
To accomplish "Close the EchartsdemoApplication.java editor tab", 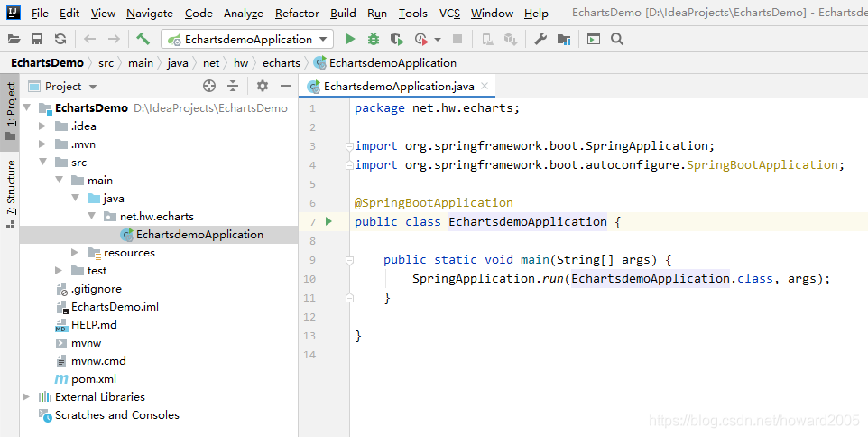I will point(485,86).
